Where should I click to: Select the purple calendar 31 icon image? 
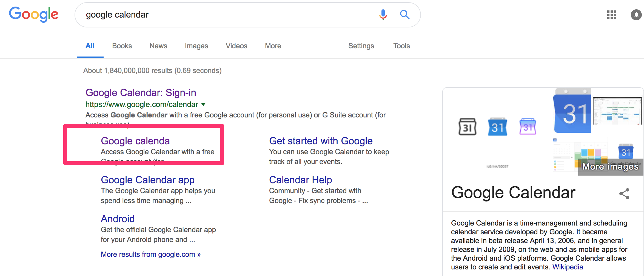point(528,126)
